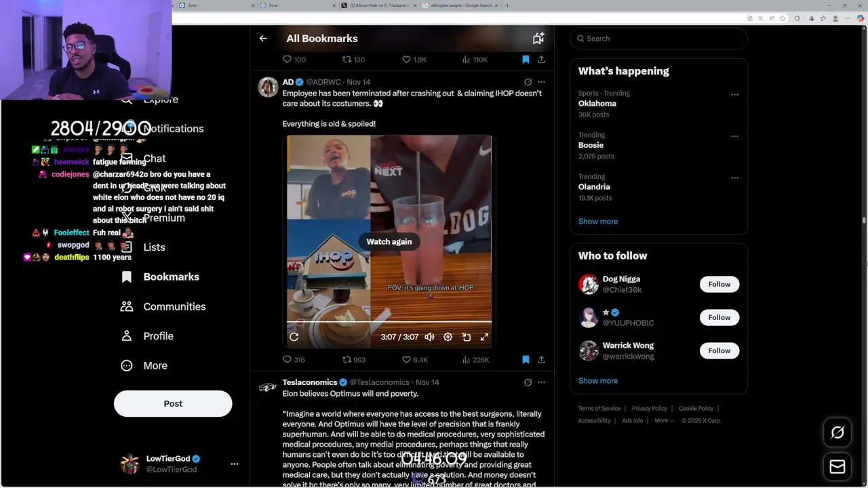The image size is (868, 488).
Task: Follow Warrick Wong
Action: tap(719, 350)
